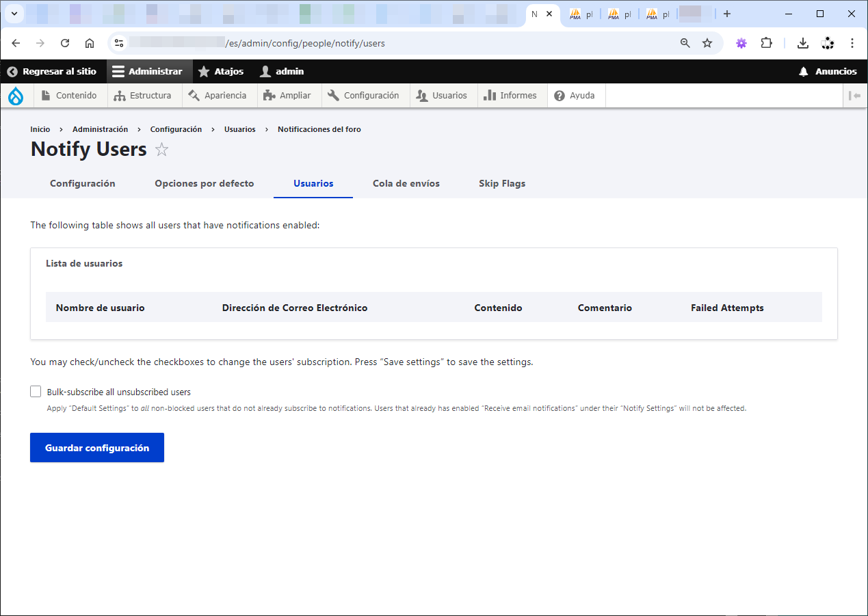Go to Administración breadcrumb link
Screen dimensions: 868x616
pyautogui.click(x=100, y=129)
